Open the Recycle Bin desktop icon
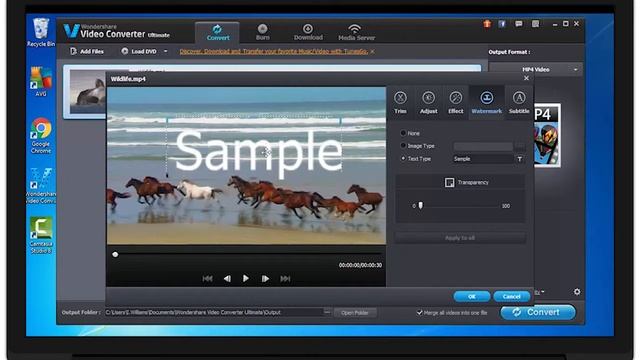 40,32
